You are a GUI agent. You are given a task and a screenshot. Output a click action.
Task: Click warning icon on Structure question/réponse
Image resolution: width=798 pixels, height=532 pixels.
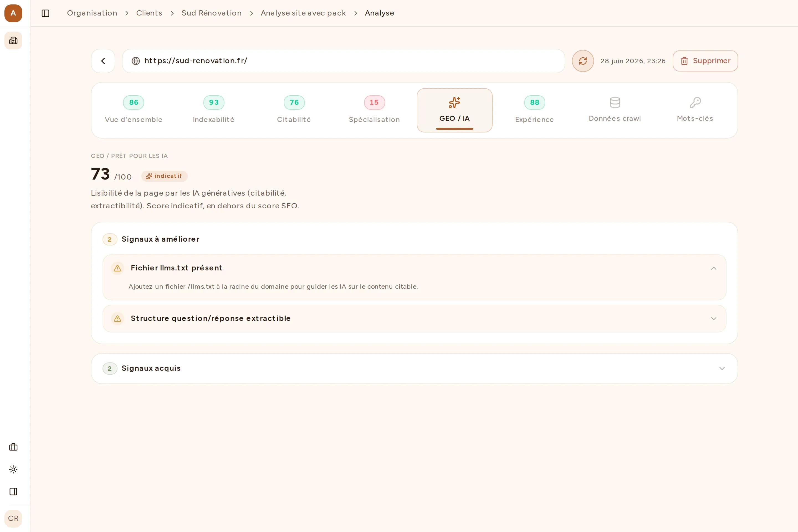click(117, 319)
